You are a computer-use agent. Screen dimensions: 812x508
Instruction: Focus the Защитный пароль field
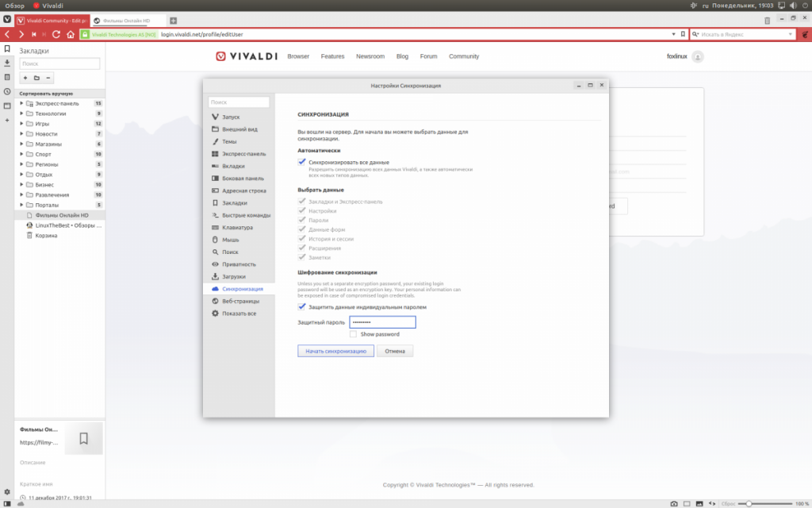coord(383,322)
